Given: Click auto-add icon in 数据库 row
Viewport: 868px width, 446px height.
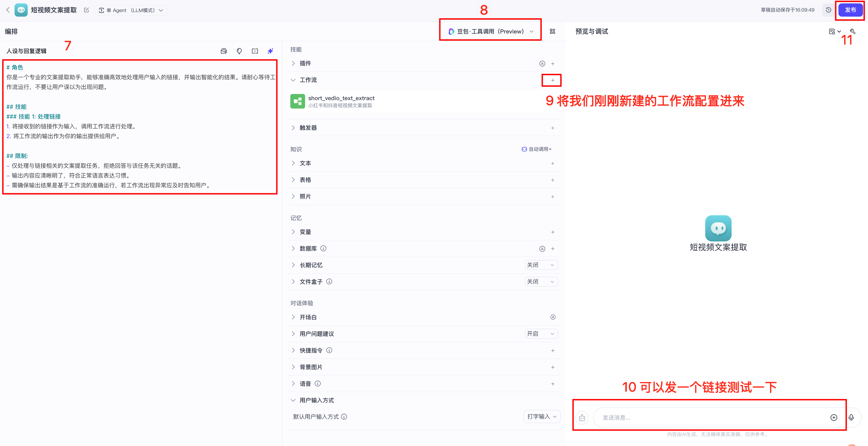Looking at the screenshot, I should (542, 249).
